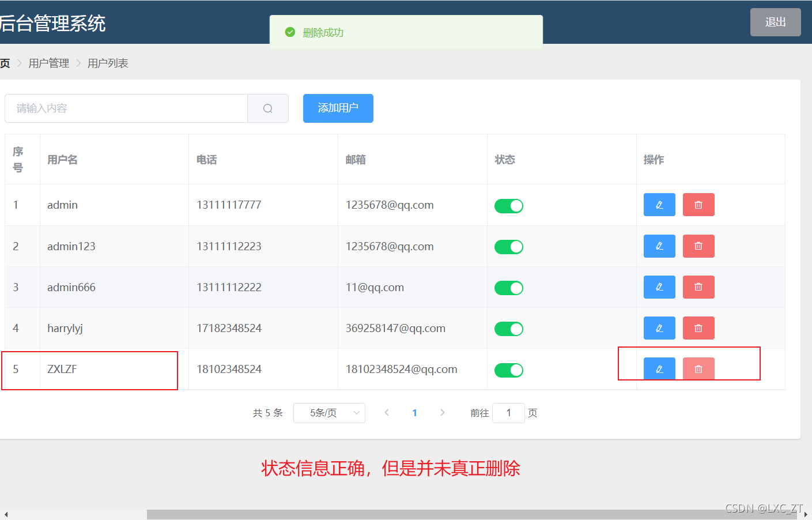The image size is (812, 520).
Task: Toggle status switch for admin
Action: click(509, 206)
